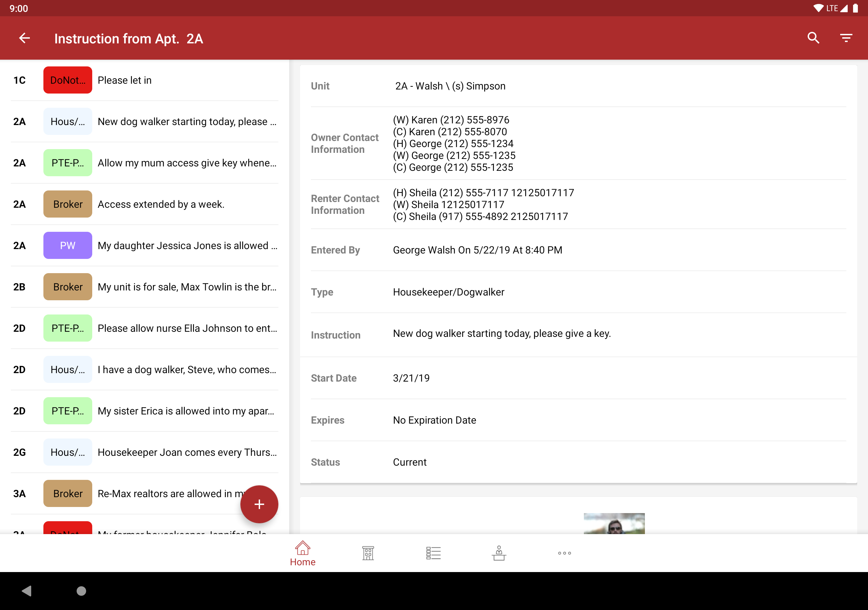The height and width of the screenshot is (610, 868).
Task: Switch to the Home tab
Action: (x=302, y=553)
